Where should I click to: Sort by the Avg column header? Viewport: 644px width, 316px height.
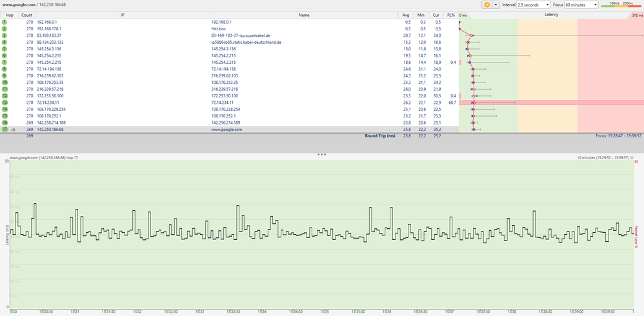(x=406, y=15)
